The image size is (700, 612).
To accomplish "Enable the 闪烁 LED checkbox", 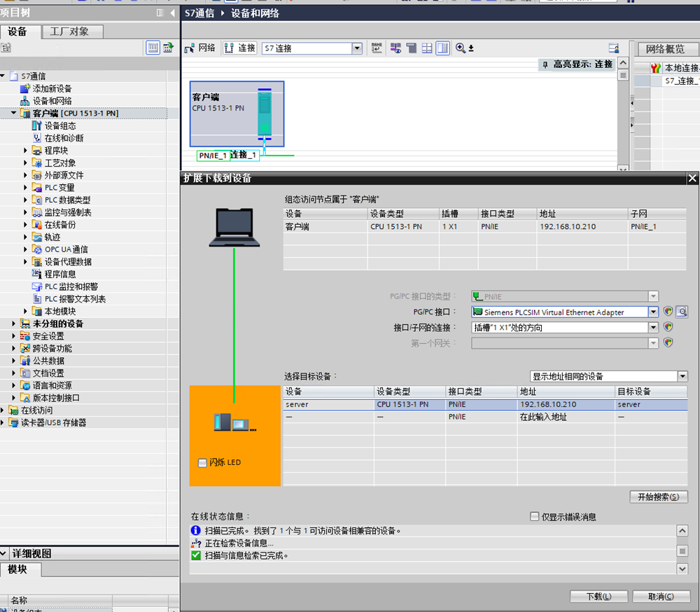I will point(203,463).
